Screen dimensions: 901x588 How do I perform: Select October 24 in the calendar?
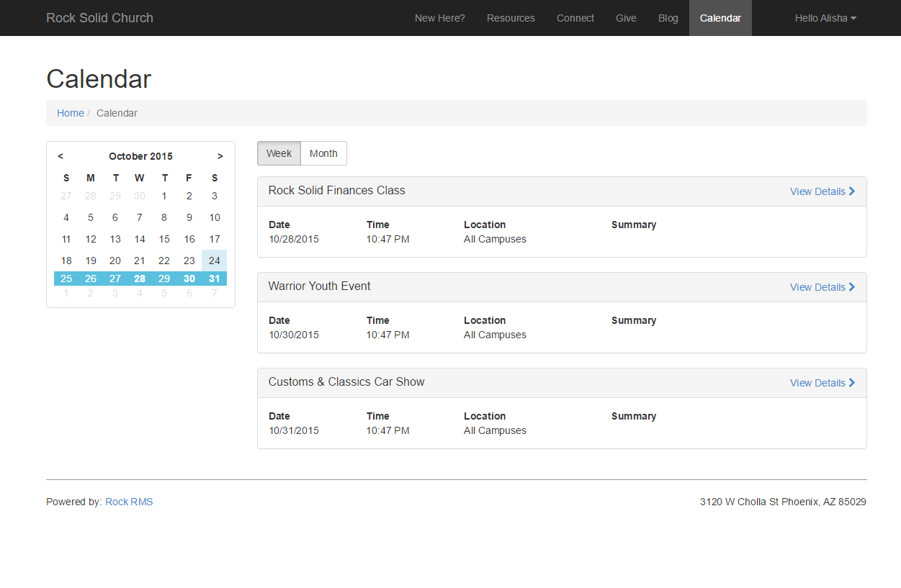214,261
